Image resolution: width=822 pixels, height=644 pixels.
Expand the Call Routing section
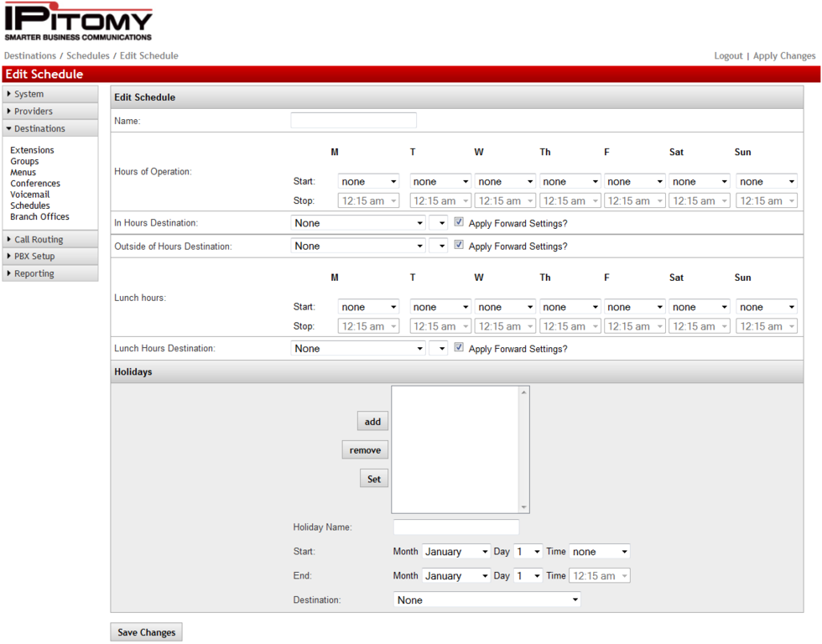39,240
